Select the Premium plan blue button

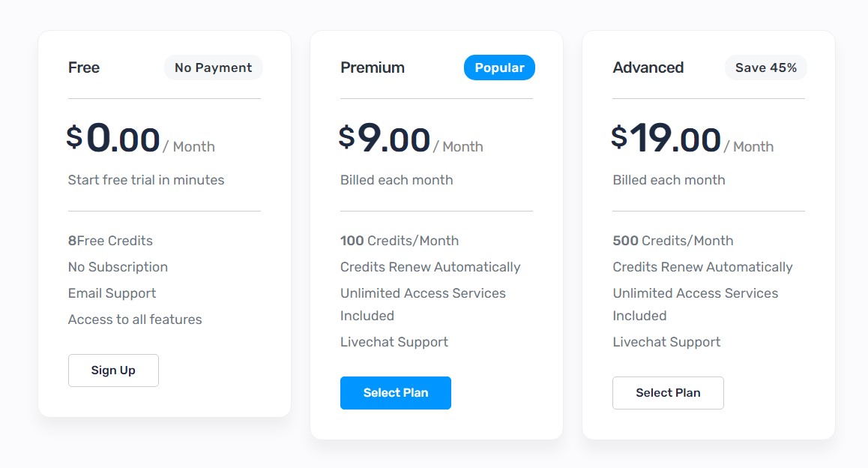tap(395, 393)
